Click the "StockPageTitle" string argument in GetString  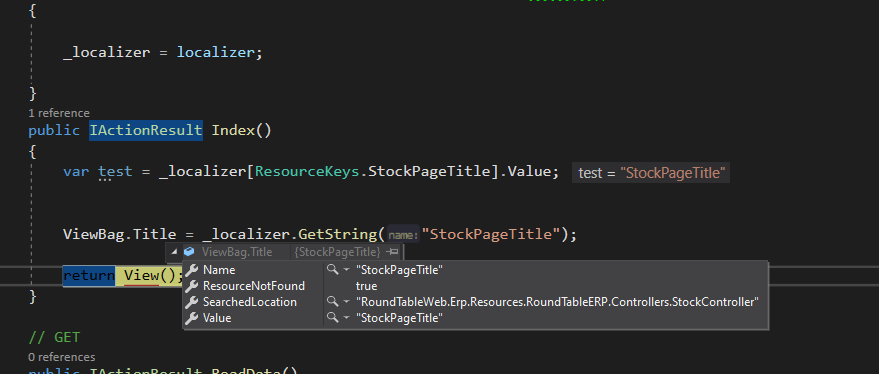(x=492, y=234)
